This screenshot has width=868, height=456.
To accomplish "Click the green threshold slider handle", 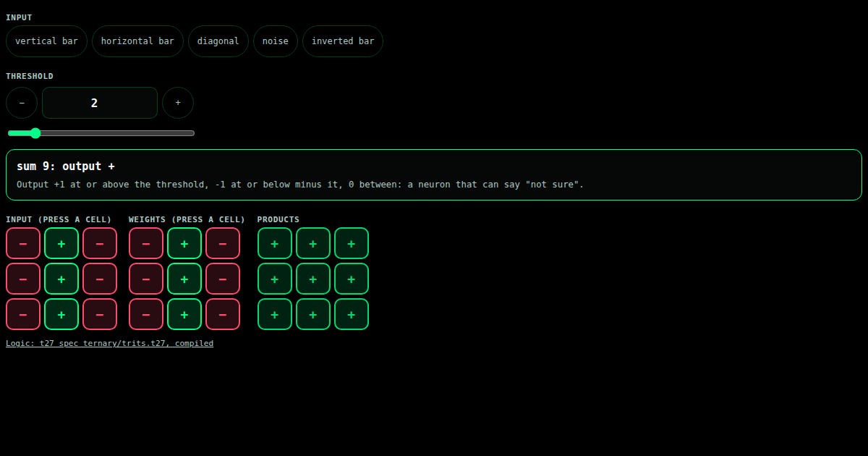I will [35, 133].
